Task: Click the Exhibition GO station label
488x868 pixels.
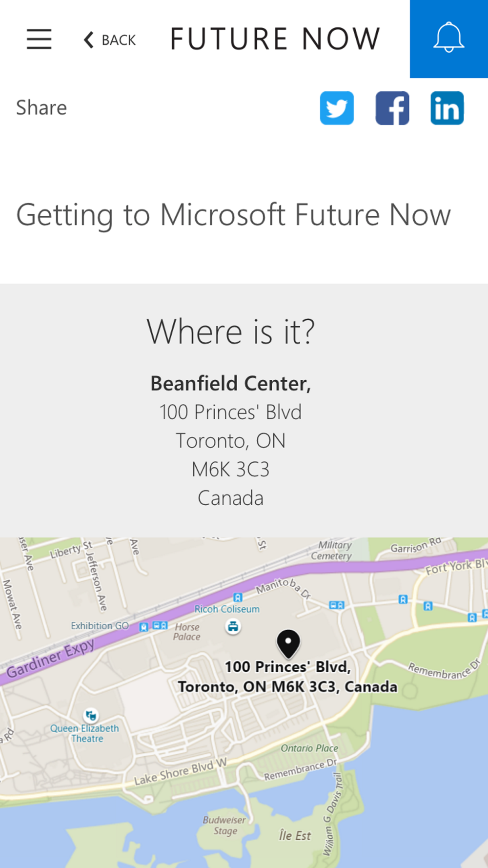Action: click(x=100, y=626)
